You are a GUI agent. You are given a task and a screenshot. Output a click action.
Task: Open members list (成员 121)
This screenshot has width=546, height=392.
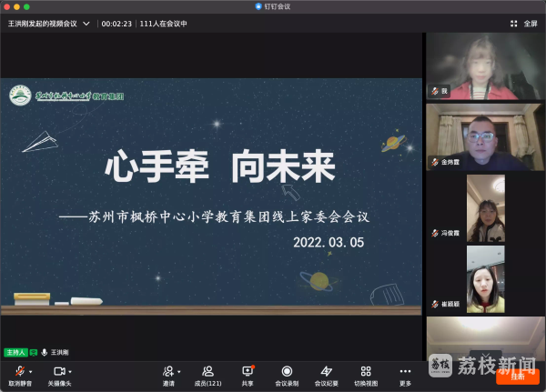(207, 371)
